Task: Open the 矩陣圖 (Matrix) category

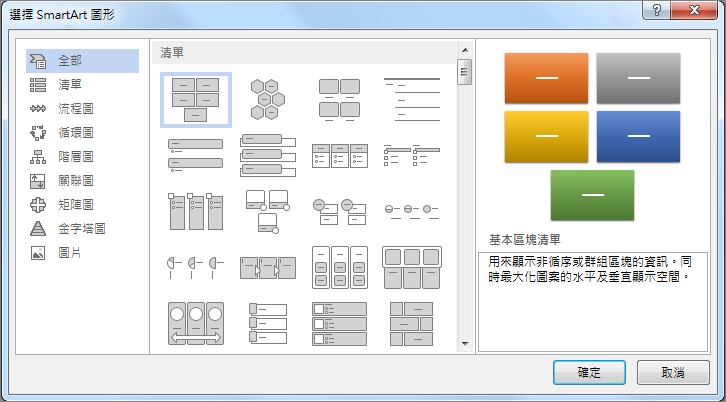Action: 82,205
